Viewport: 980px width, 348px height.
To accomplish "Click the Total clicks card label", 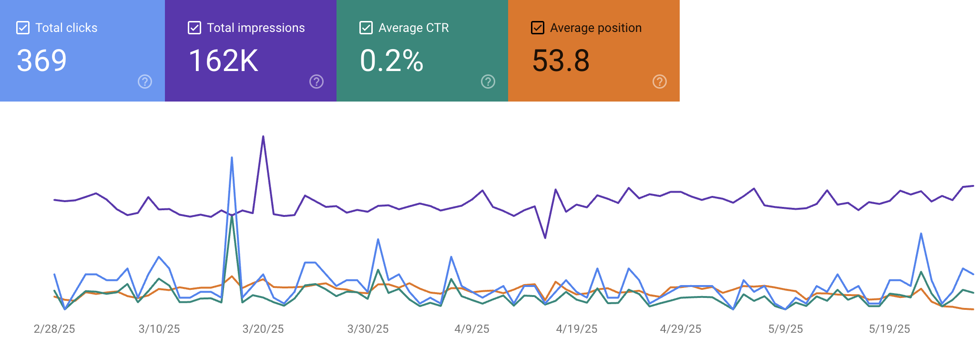I will (66, 28).
